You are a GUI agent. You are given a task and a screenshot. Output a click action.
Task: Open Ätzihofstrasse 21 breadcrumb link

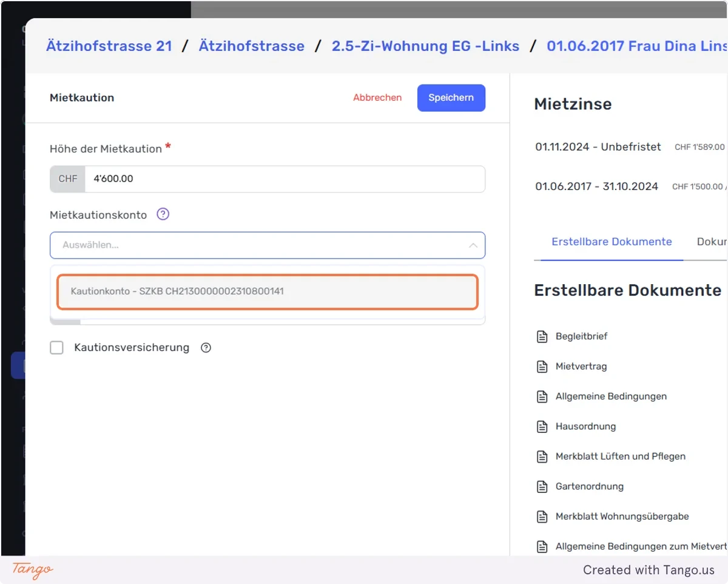click(109, 46)
